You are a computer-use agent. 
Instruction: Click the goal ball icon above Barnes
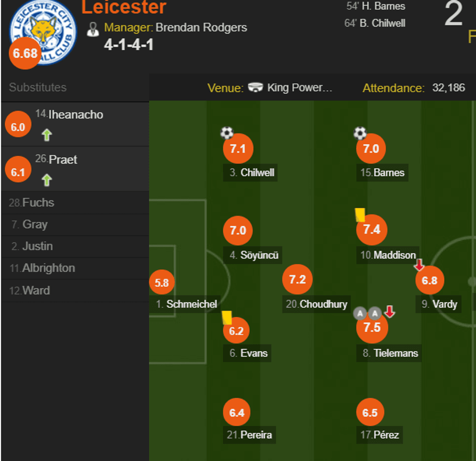(x=360, y=132)
